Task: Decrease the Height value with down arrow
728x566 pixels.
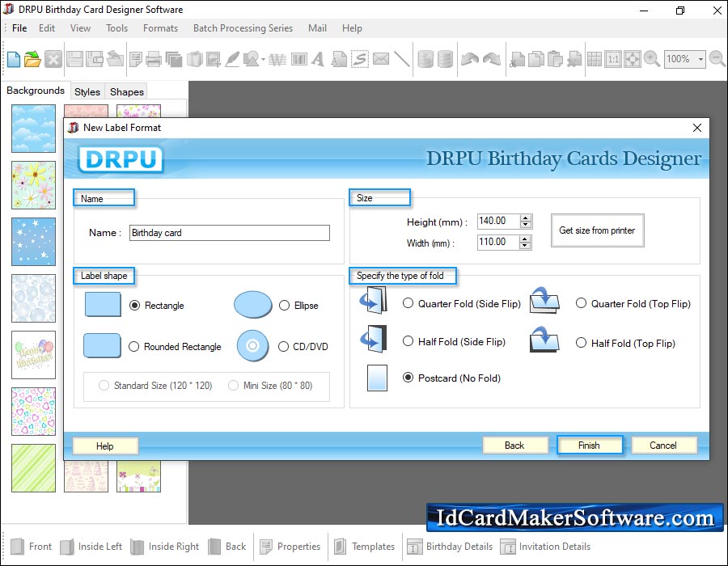Action: click(x=525, y=225)
